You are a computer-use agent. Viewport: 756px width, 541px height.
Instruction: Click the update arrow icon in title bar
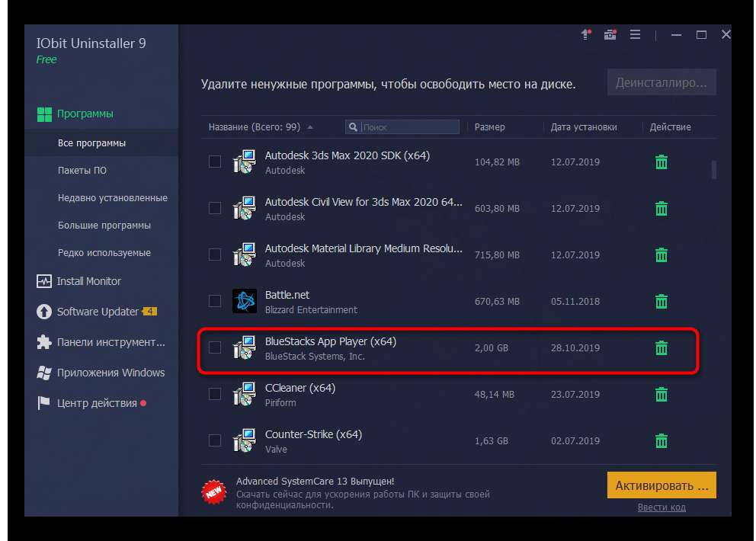pyautogui.click(x=586, y=34)
